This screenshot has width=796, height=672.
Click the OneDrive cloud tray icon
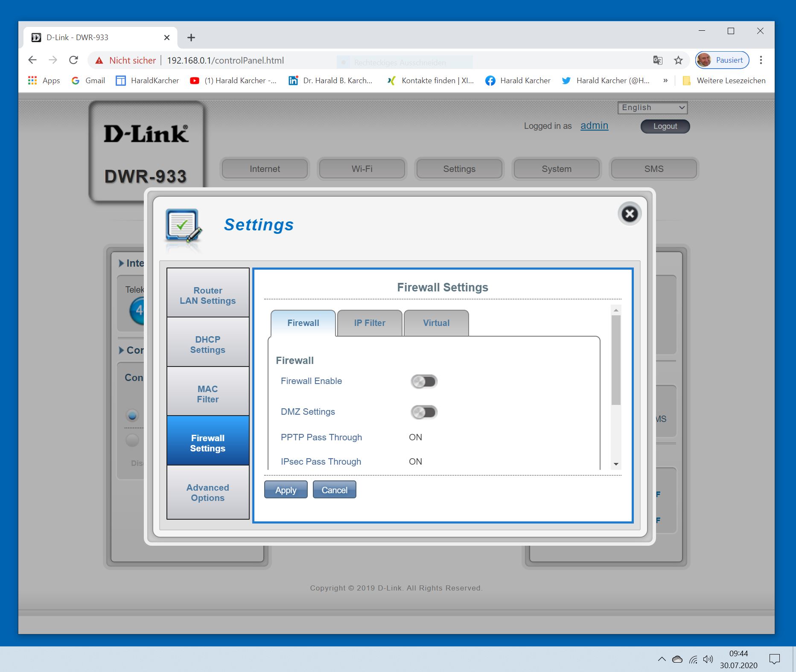click(677, 660)
